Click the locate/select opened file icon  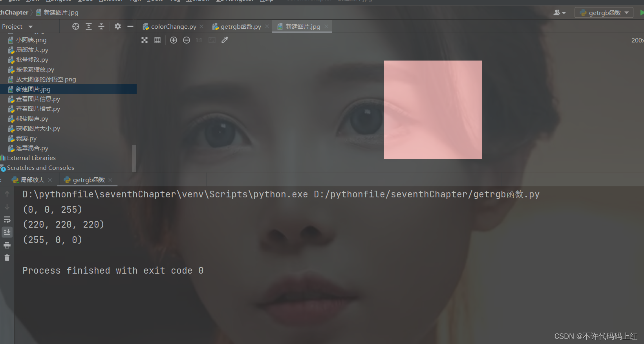tap(76, 26)
